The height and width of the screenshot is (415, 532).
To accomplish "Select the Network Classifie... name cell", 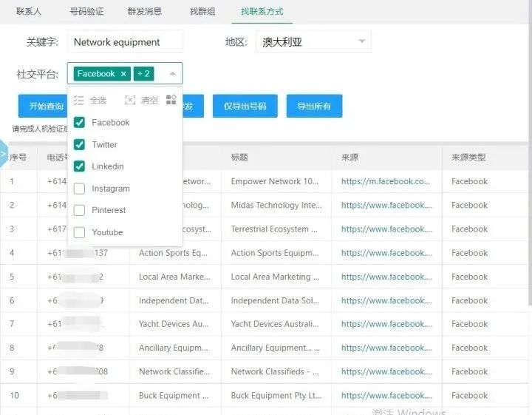I will coord(174,371).
